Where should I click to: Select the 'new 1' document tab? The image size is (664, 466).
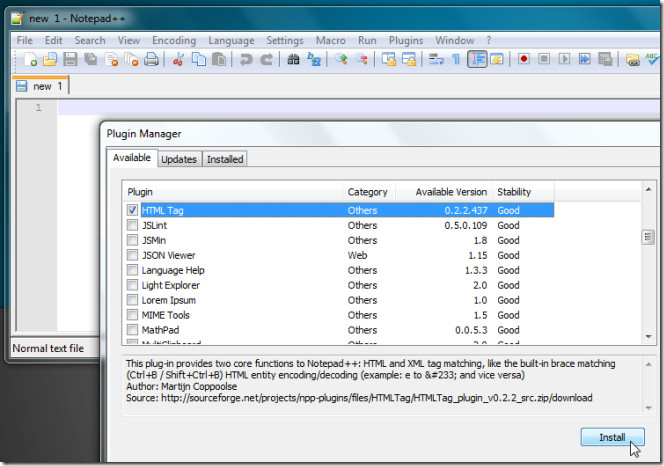point(41,86)
